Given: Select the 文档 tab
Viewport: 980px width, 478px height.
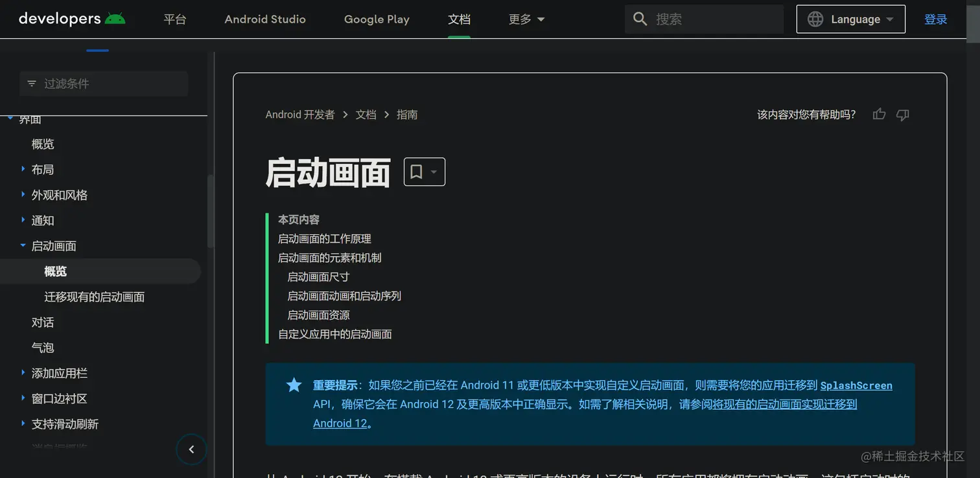Looking at the screenshot, I should tap(459, 19).
